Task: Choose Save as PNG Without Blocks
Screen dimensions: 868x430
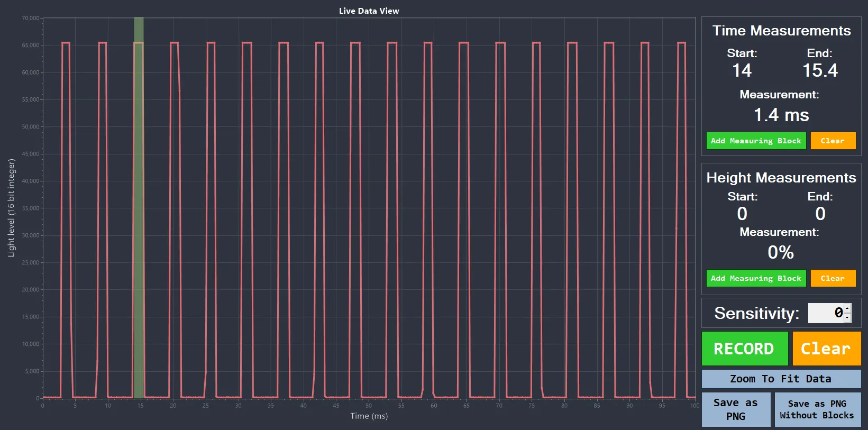Action: (817, 409)
